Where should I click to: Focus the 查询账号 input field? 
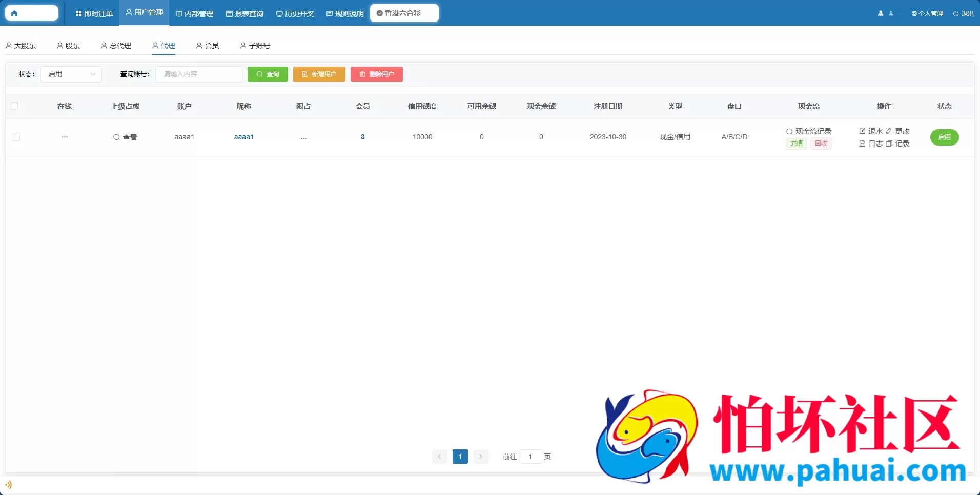(199, 74)
